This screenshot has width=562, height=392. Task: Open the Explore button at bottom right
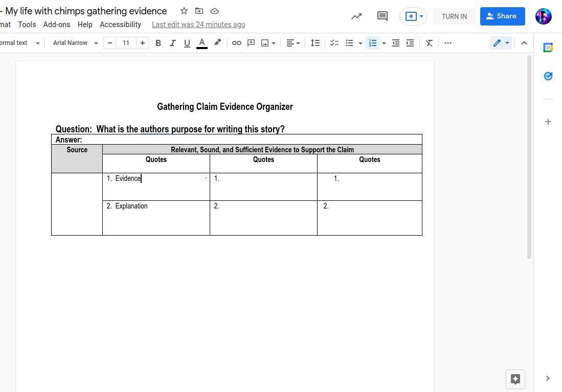[515, 379]
